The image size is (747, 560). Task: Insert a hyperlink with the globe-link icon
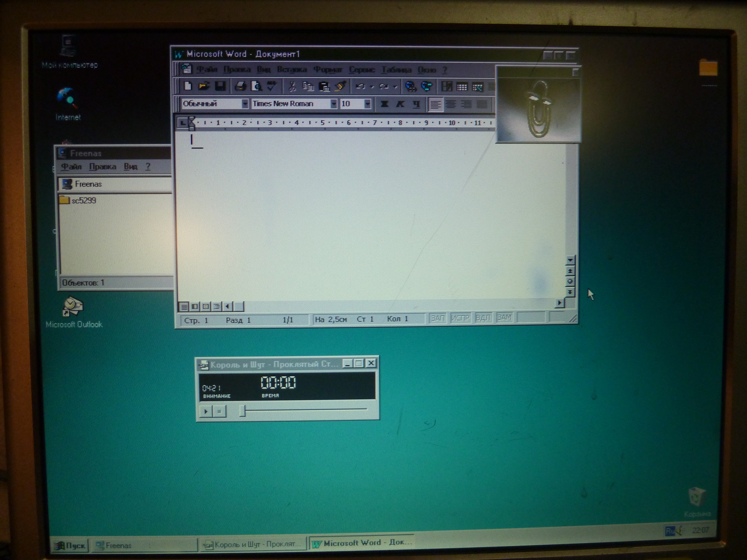coord(411,86)
